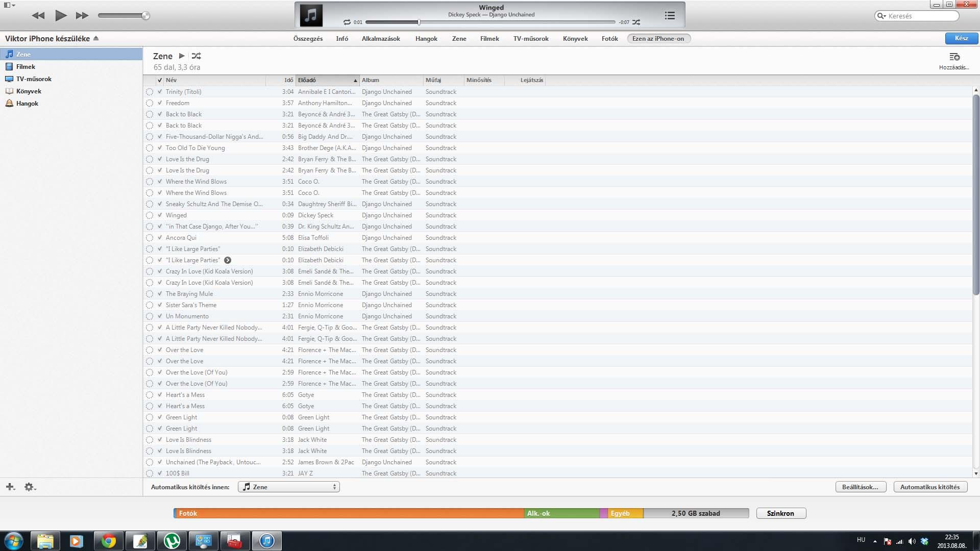The height and width of the screenshot is (551, 980).
Task: Click the album artwork music note thumbnail
Action: coord(311,15)
